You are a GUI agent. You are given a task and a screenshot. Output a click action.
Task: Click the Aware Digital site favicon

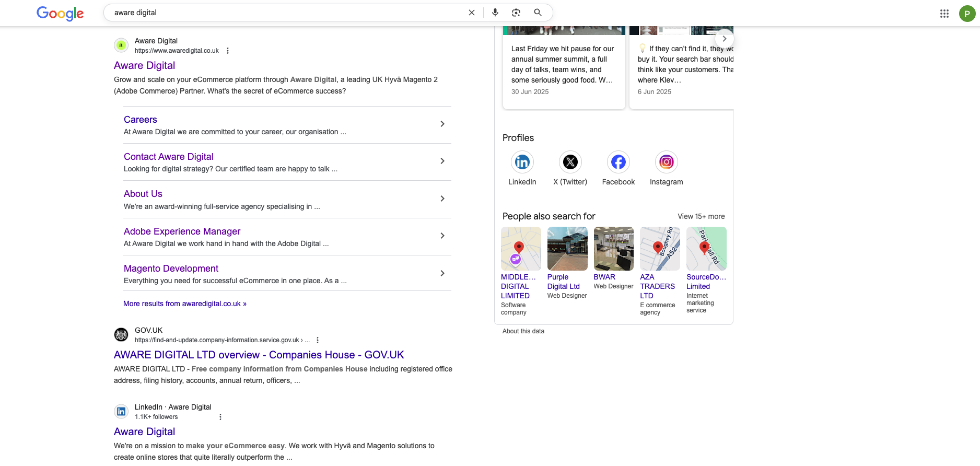121,45
